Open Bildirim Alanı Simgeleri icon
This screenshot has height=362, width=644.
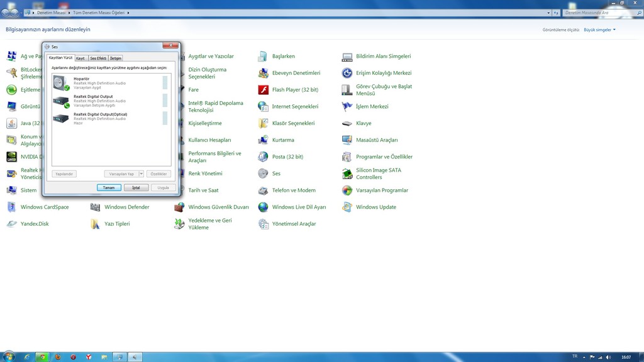pyautogui.click(x=347, y=57)
